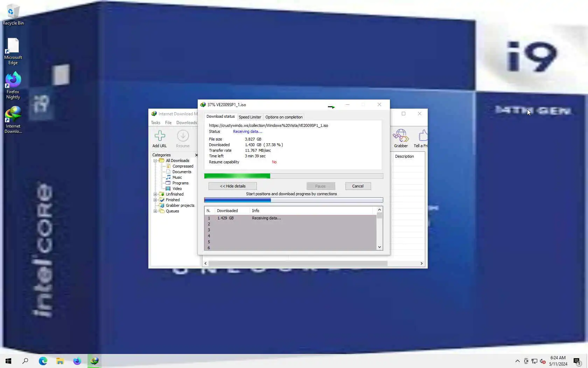Close the download progress dialog
Image resolution: width=588 pixels, height=368 pixels.
[x=379, y=104]
